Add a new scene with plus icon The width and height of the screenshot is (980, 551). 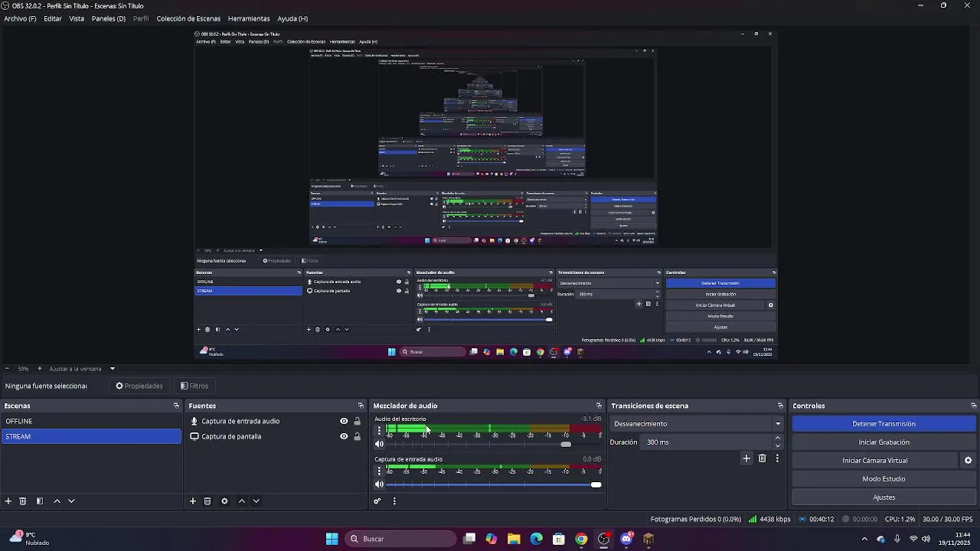pos(8,501)
